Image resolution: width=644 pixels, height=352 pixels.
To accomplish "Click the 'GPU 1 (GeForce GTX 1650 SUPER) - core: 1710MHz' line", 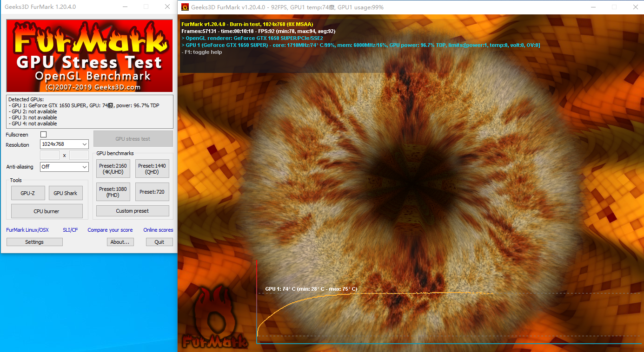I will point(360,45).
